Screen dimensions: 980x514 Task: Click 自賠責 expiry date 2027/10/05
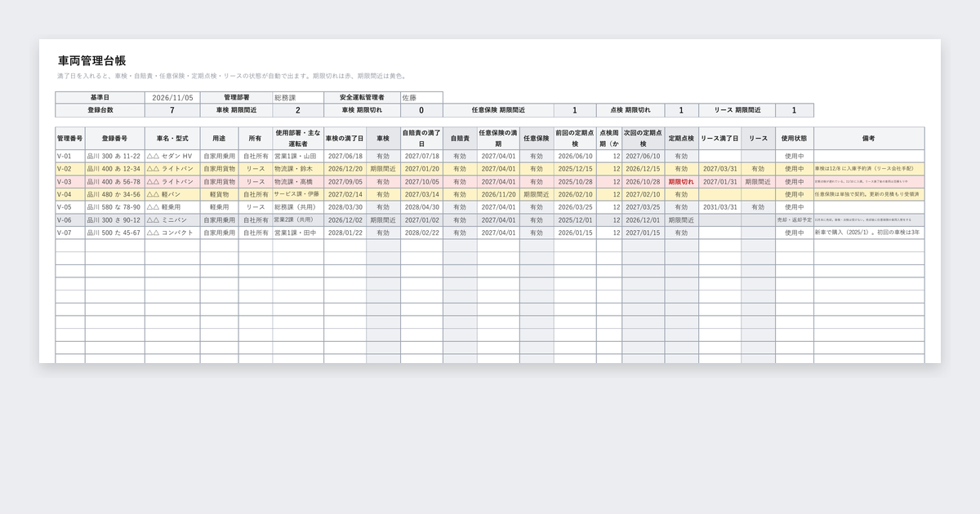tap(421, 182)
